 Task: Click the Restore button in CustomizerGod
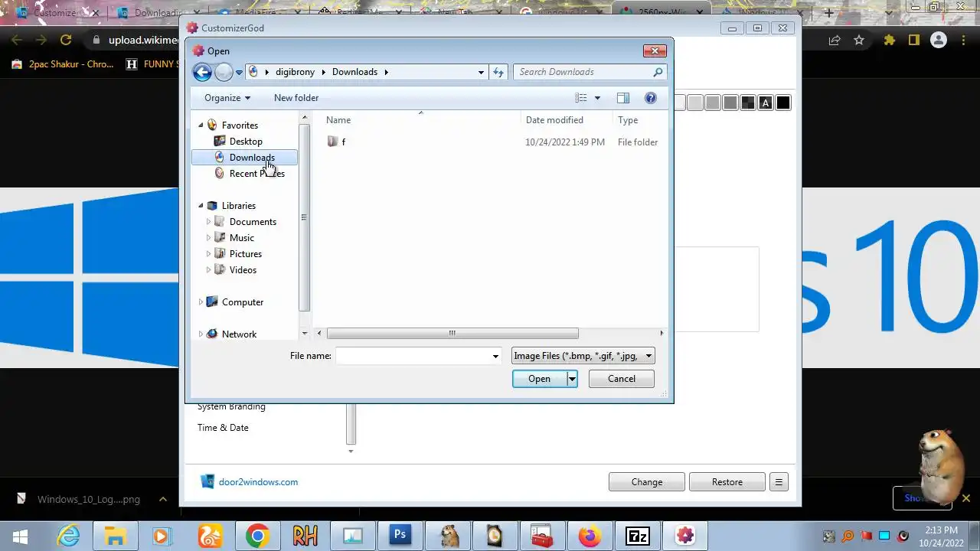click(x=727, y=482)
